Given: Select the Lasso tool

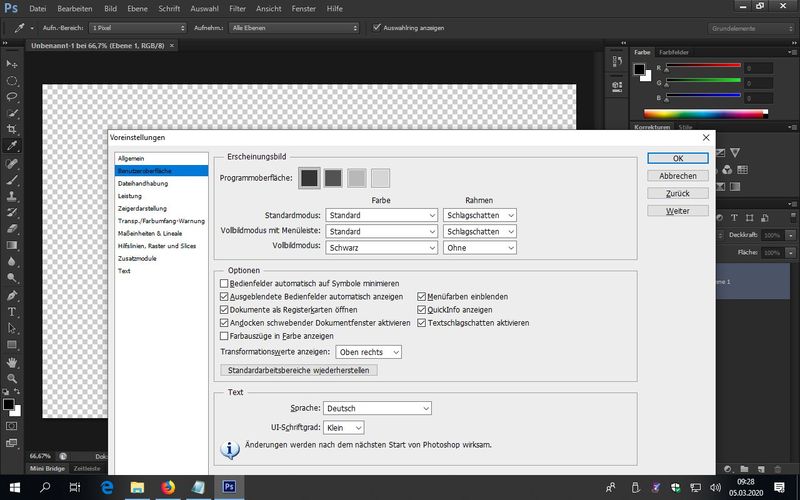Looking at the screenshot, I should pyautogui.click(x=13, y=96).
